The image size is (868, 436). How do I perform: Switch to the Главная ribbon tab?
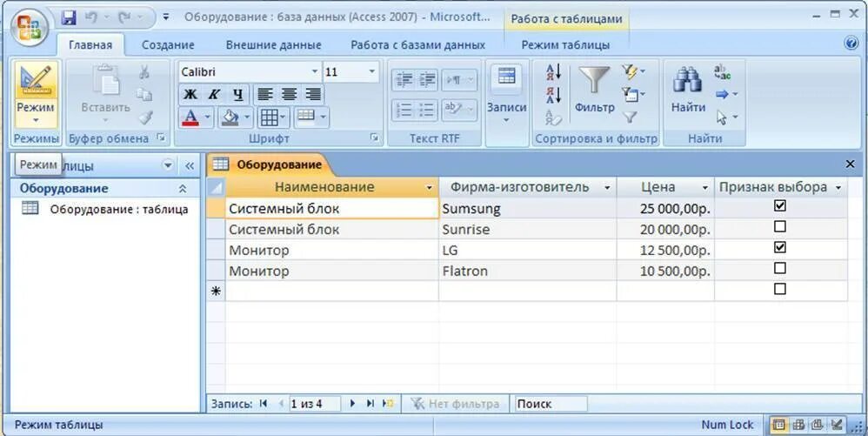[90, 45]
